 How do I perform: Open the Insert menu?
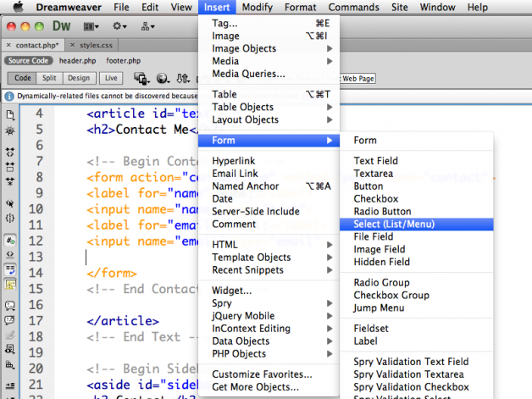pos(217,7)
